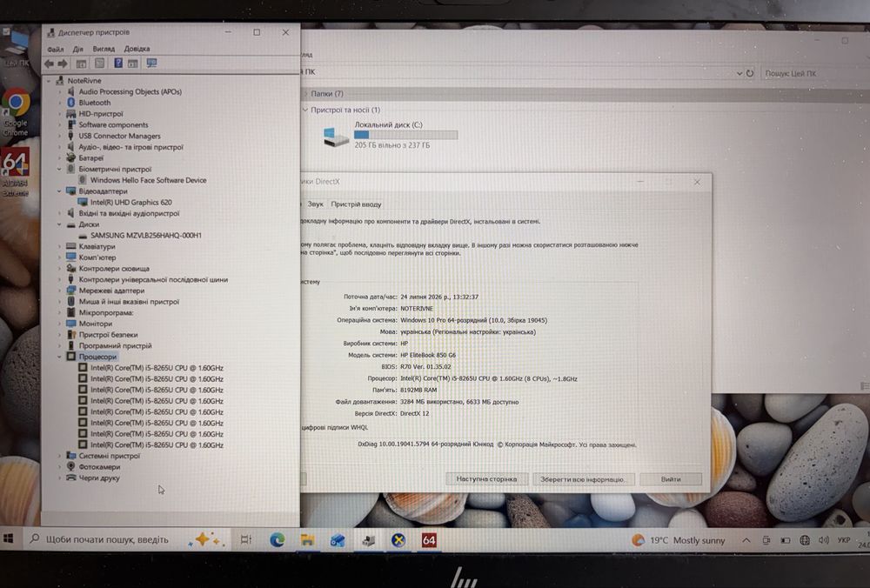The height and width of the screenshot is (588, 870).
Task: Show hidden tray icons chevron
Action: tap(746, 540)
